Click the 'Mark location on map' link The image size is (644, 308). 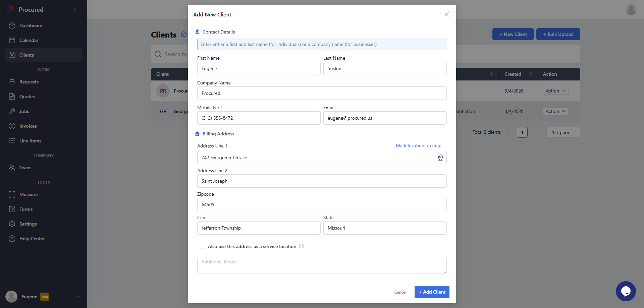418,145
